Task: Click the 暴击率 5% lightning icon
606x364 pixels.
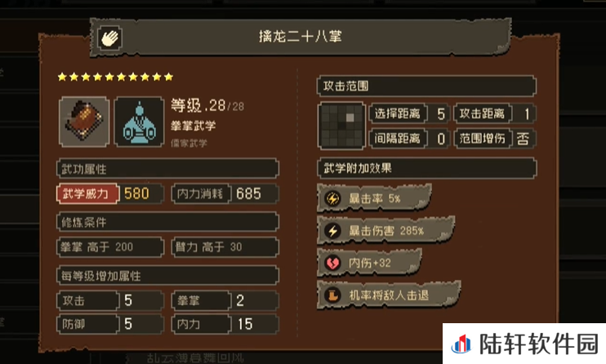Action: (332, 198)
